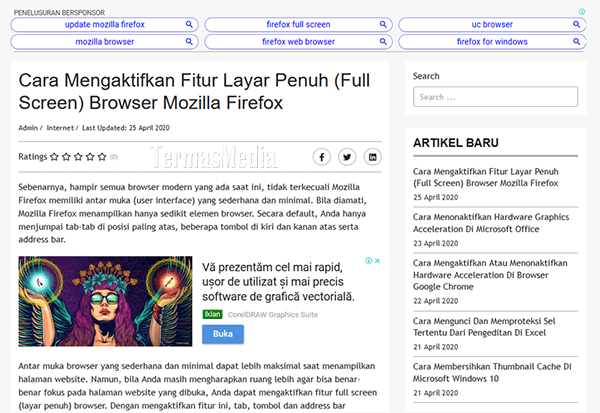This screenshot has width=600, height=413.
Task: Rate the article three stars
Action: (78, 157)
